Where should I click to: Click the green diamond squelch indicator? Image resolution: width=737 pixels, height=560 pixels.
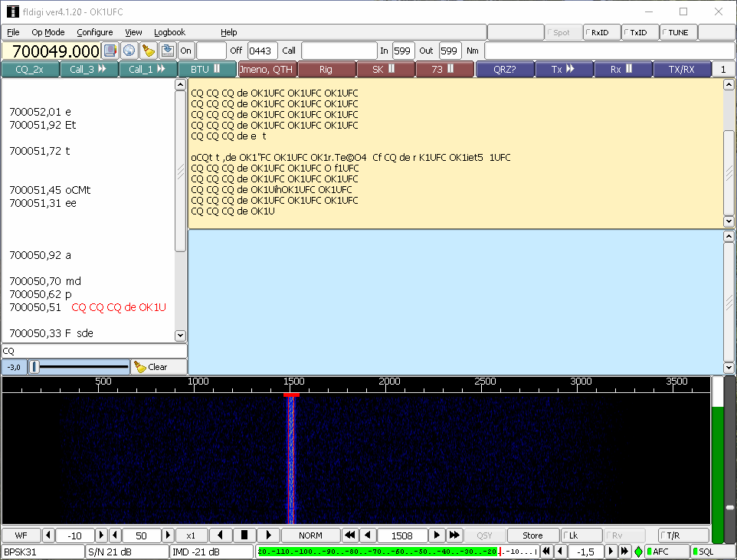[638, 552]
